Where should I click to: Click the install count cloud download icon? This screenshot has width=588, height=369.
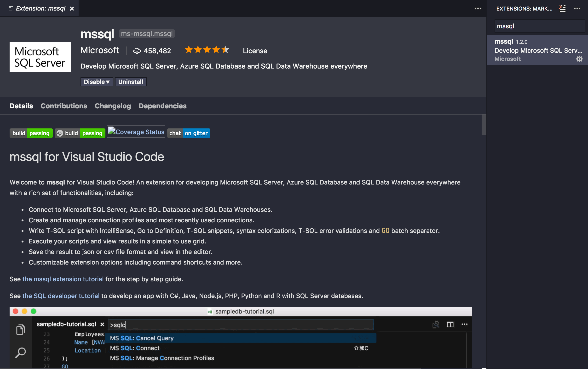pos(137,51)
